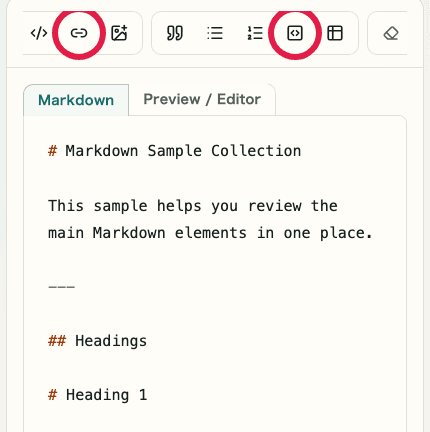Insert a hyperlink using the link icon
Screen dimensions: 430x432
(79, 33)
